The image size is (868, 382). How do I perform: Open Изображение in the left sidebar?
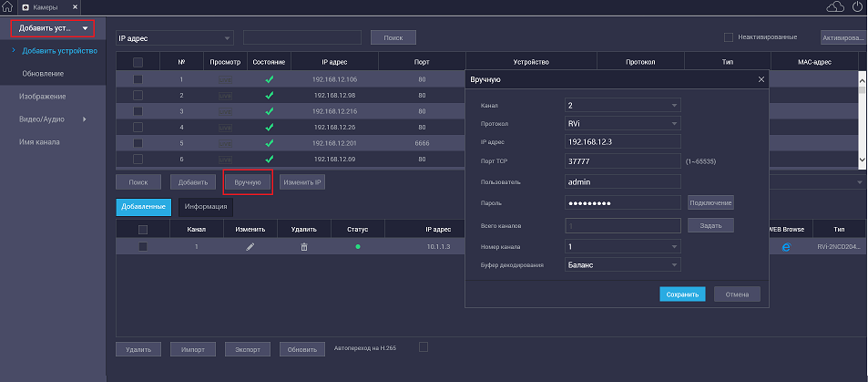pos(43,96)
